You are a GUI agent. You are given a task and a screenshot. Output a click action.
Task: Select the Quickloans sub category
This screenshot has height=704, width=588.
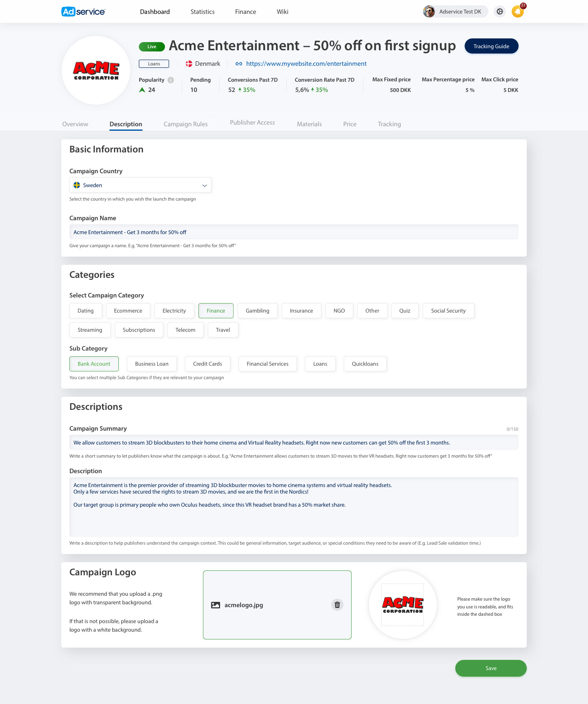[x=365, y=364]
